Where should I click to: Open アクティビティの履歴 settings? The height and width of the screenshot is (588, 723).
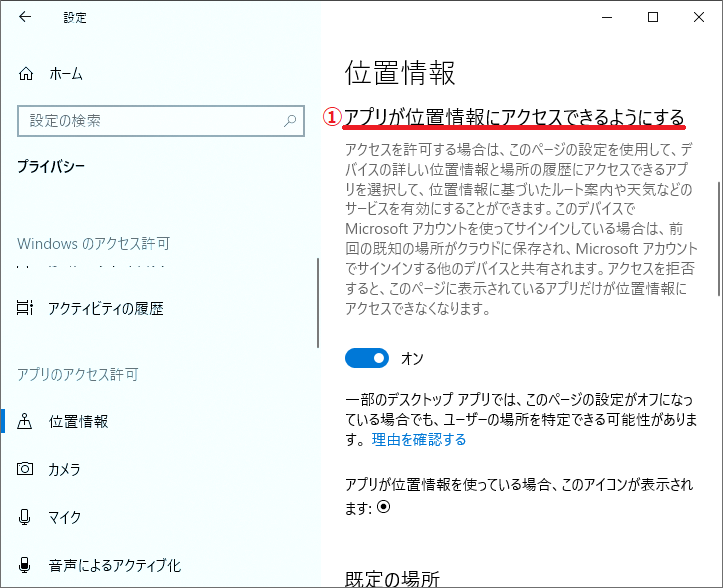pos(106,308)
